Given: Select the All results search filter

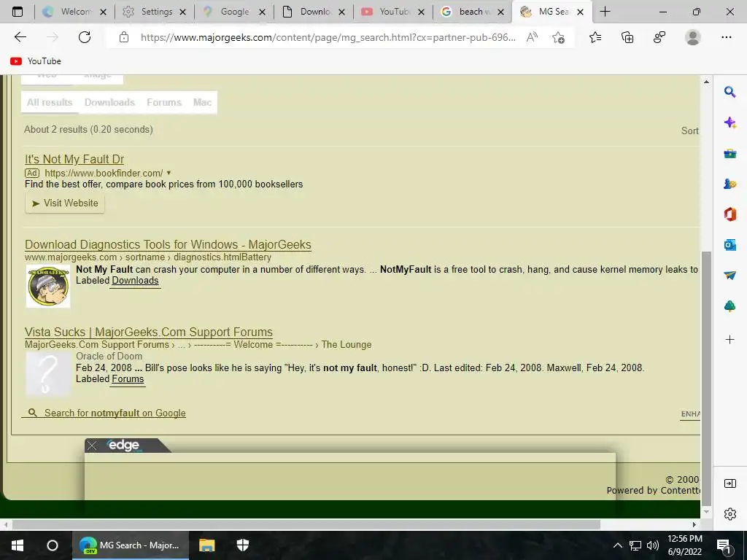Looking at the screenshot, I should [50, 102].
